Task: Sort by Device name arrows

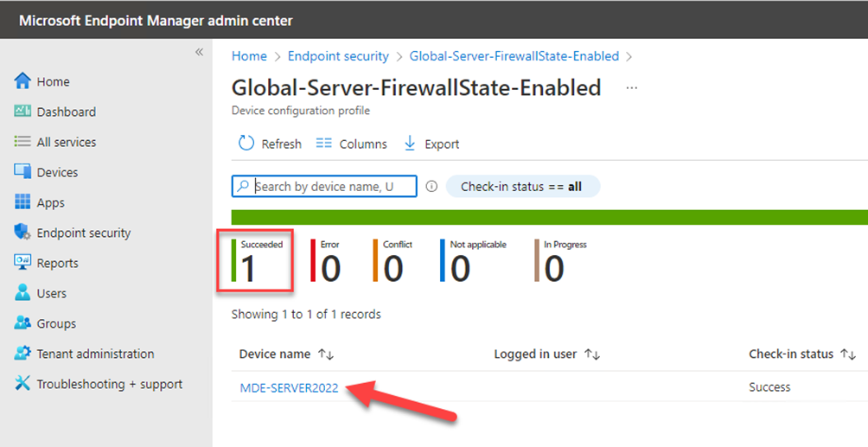Action: pos(326,354)
